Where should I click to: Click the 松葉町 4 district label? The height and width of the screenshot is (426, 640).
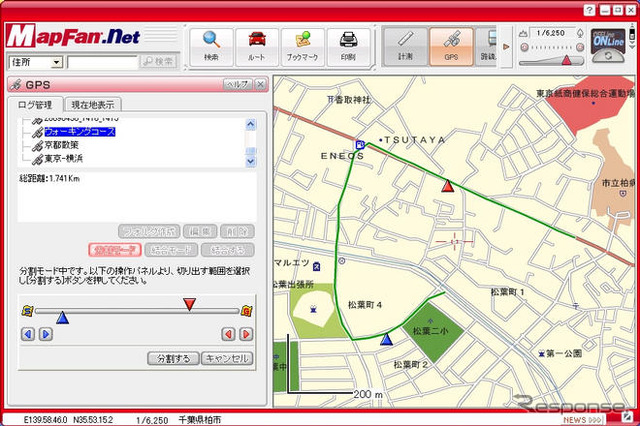pyautogui.click(x=365, y=304)
